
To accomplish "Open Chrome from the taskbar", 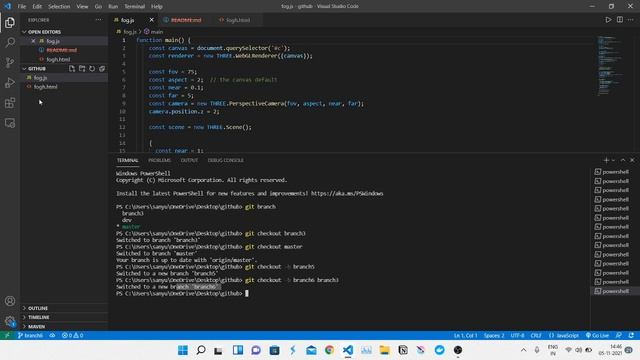I will tap(329, 350).
